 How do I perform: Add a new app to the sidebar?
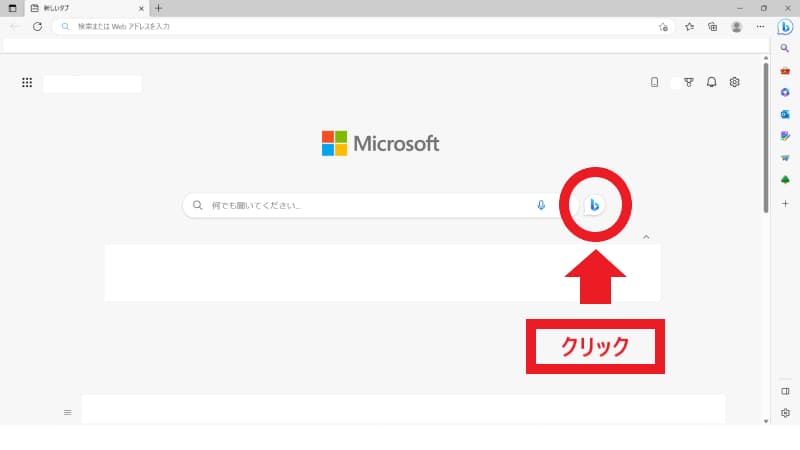[785, 204]
